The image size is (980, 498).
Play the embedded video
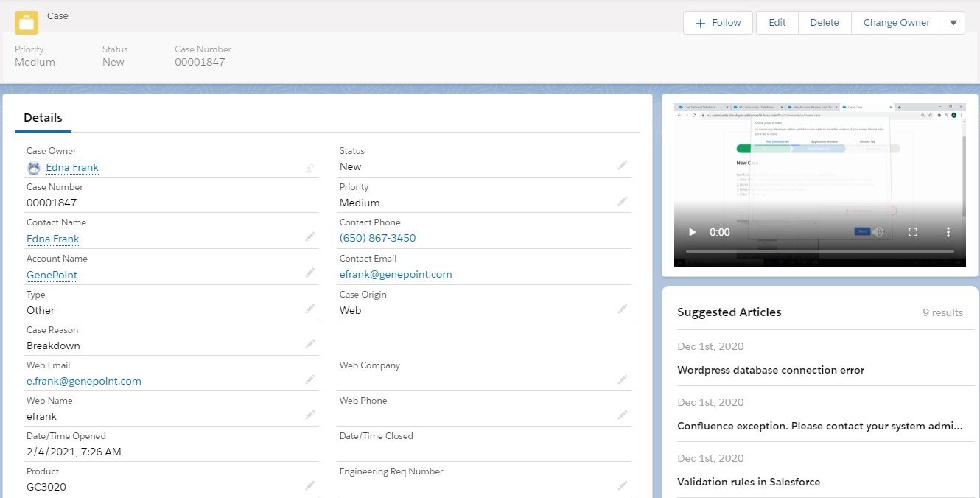pyautogui.click(x=692, y=232)
